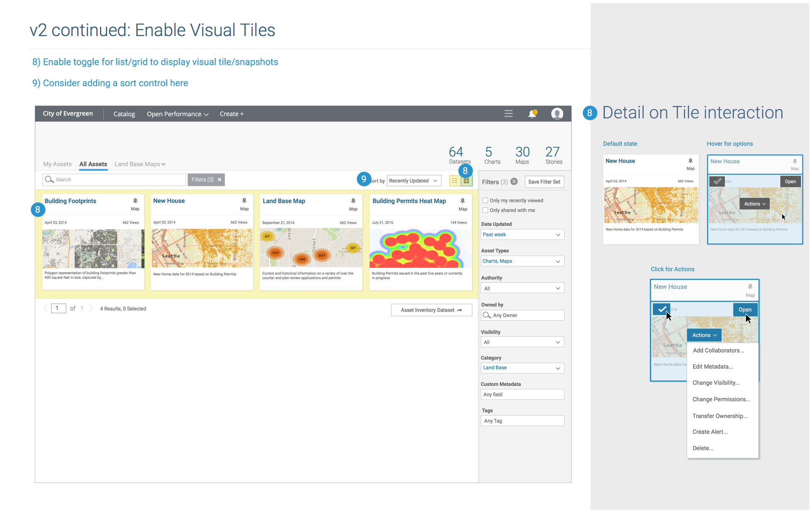Open Building Permits Heat Map title link
The image size is (812, 511).
(409, 201)
